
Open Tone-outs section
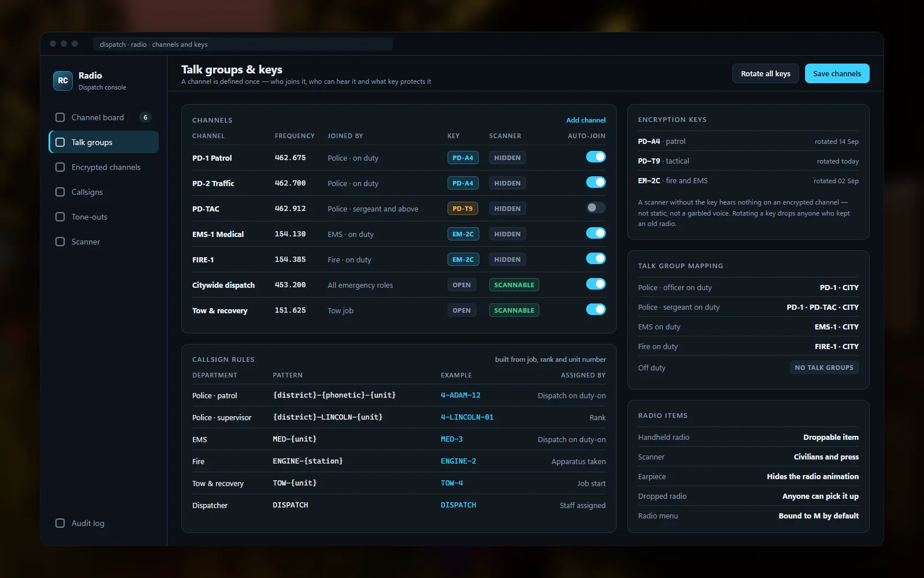click(x=104, y=217)
